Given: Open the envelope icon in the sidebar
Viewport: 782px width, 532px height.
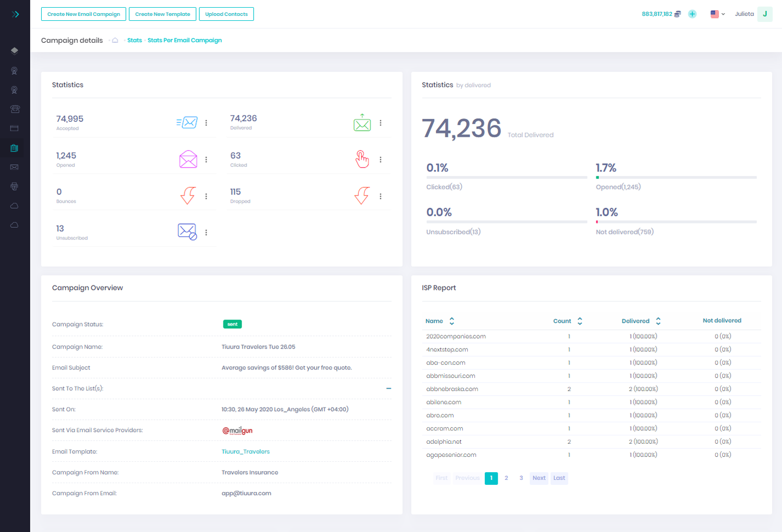Looking at the screenshot, I should (14, 167).
